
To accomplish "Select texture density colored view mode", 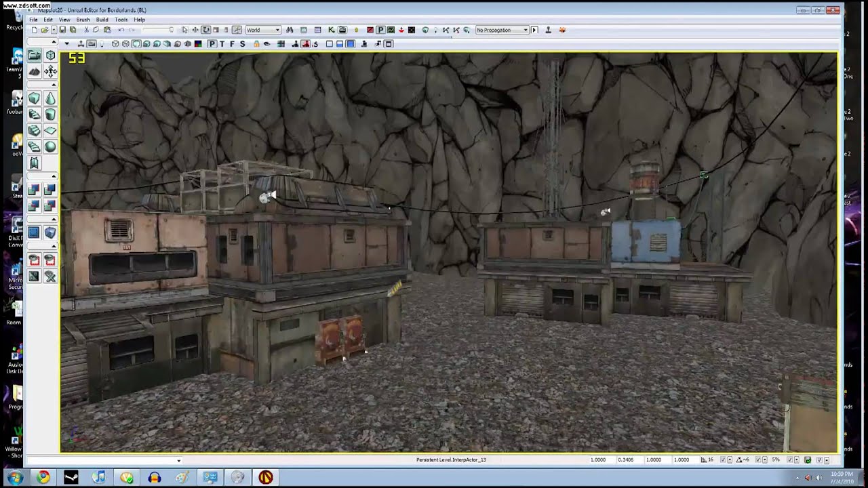I will point(197,44).
